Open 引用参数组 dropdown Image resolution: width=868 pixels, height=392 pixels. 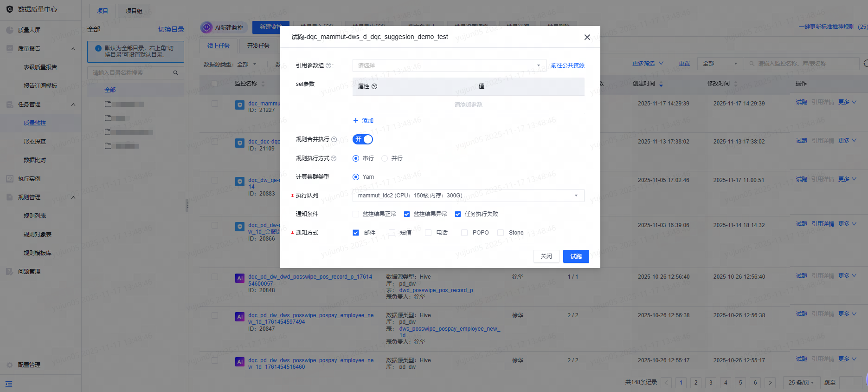tap(449, 65)
